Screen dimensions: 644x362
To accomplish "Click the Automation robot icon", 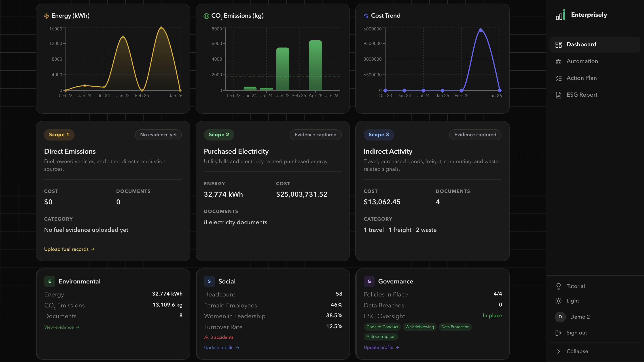I will 558,61.
